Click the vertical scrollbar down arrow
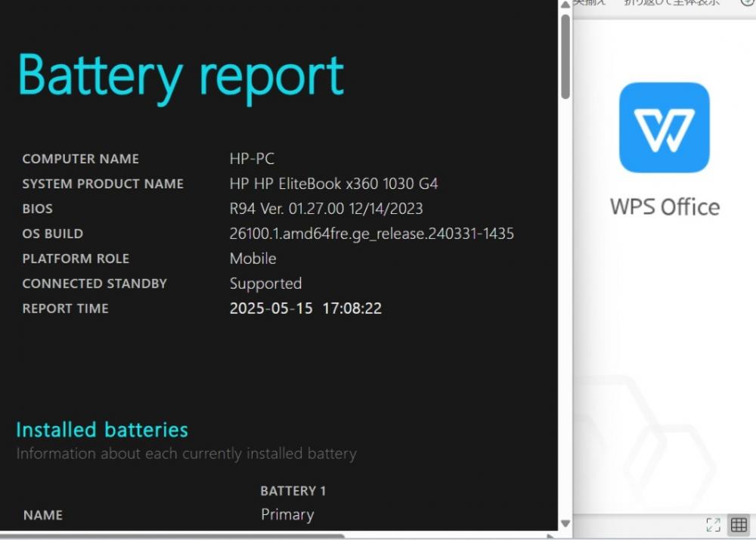 click(565, 523)
